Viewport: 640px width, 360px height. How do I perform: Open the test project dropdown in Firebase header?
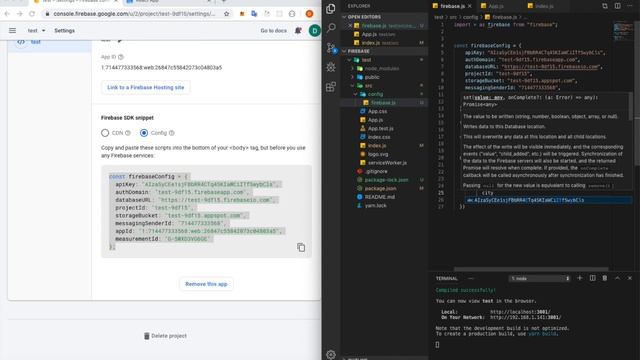36,31
